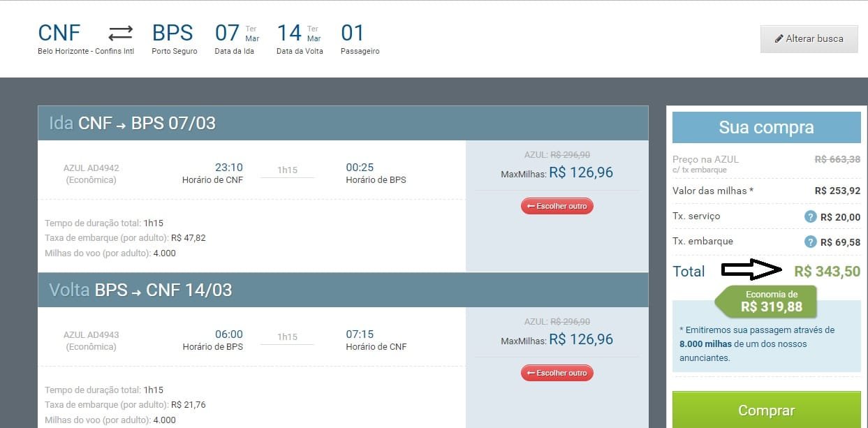Click the green Comprar button
The width and height of the screenshot is (868, 428).
click(766, 411)
